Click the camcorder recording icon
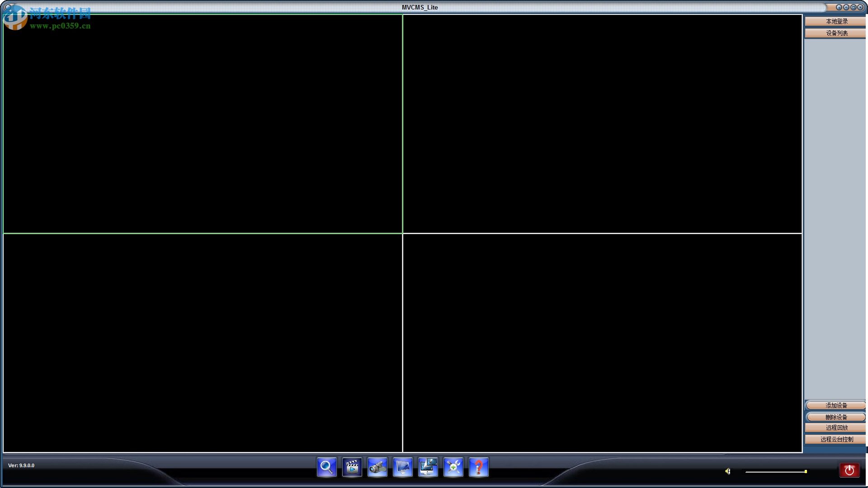 coord(377,467)
